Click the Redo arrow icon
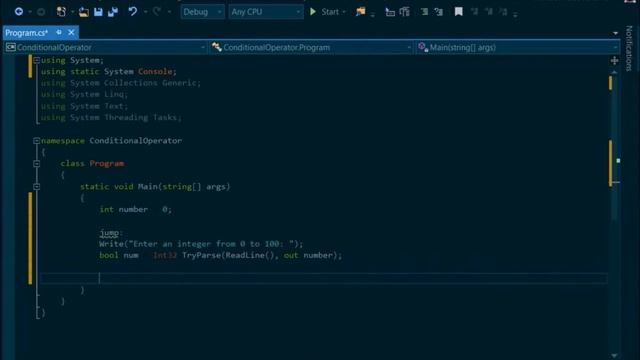Screen dimensions: 640x360 157,11
